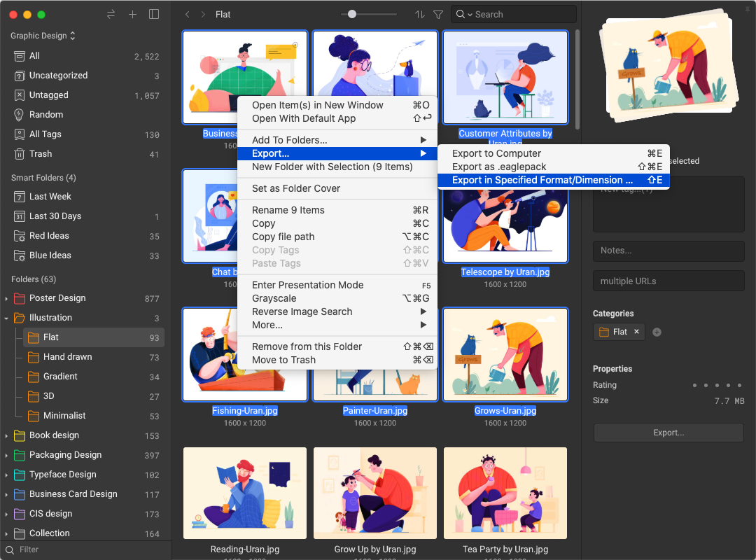Click the All Tags icon
The height and width of the screenshot is (560, 756).
click(20, 134)
